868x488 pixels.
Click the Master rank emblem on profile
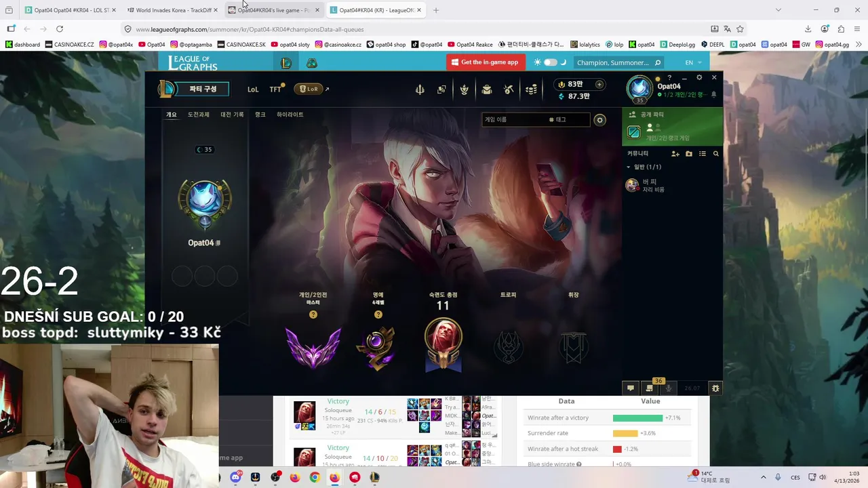pyautogui.click(x=313, y=348)
